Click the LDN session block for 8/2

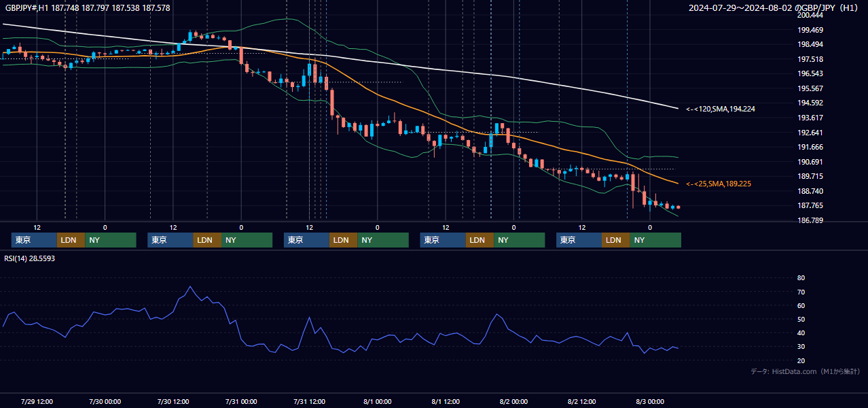coord(615,240)
